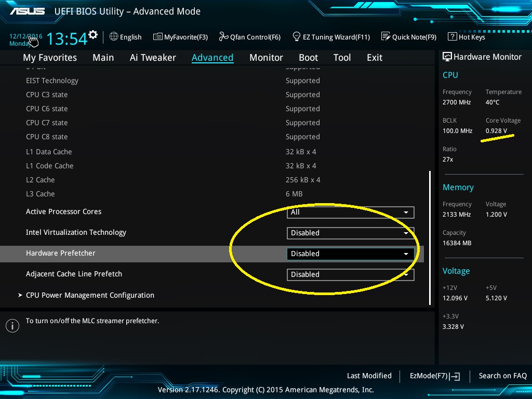The height and width of the screenshot is (399, 532).
Task: Click L1 Code Cache row
Action: pos(49,166)
